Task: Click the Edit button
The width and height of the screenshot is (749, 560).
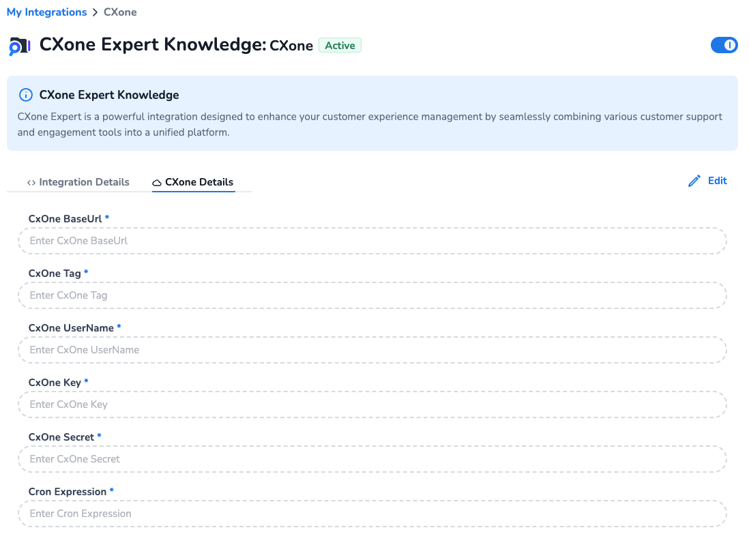Action: click(x=707, y=181)
